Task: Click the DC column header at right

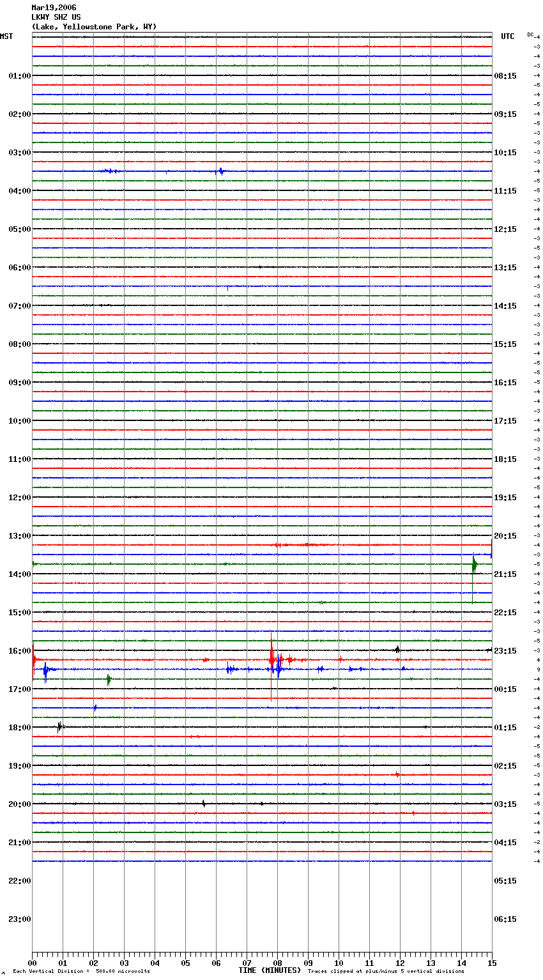Action: coord(530,34)
